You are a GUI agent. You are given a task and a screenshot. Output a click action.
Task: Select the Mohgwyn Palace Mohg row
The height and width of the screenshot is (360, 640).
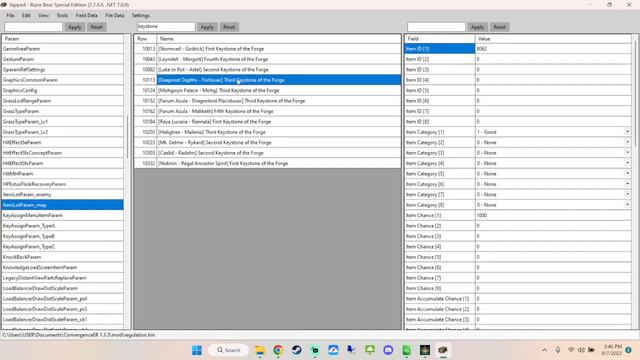[268, 90]
